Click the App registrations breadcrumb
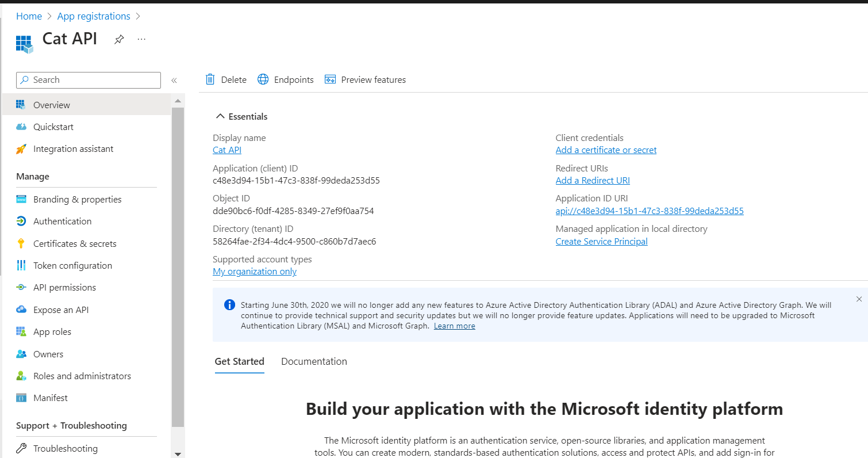This screenshot has width=868, height=458. (94, 16)
